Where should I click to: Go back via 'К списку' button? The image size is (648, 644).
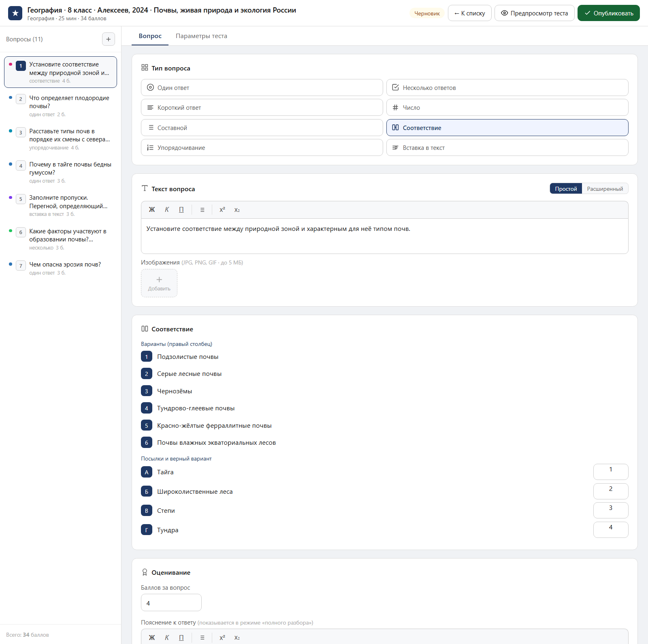[x=469, y=13]
